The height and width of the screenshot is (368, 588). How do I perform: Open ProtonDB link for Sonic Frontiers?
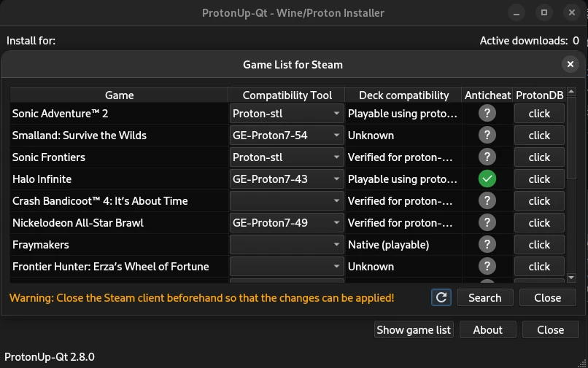coord(539,157)
